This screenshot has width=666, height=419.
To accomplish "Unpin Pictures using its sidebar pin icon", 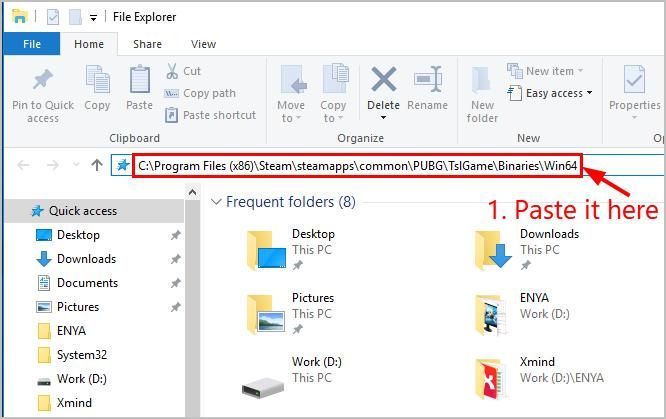I will (x=175, y=307).
